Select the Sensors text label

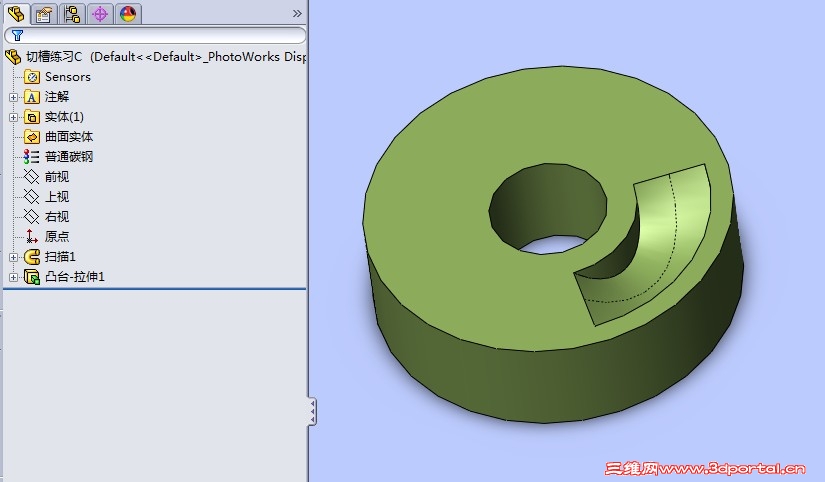[68, 77]
